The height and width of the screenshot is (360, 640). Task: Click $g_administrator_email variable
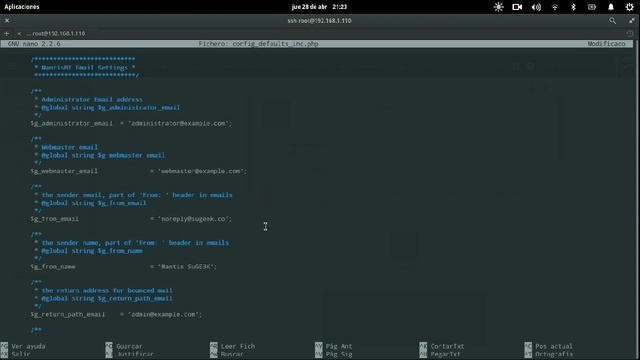(x=71, y=123)
